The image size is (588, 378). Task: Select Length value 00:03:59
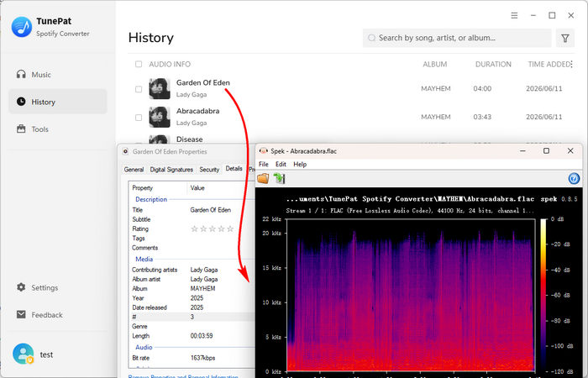coord(202,336)
